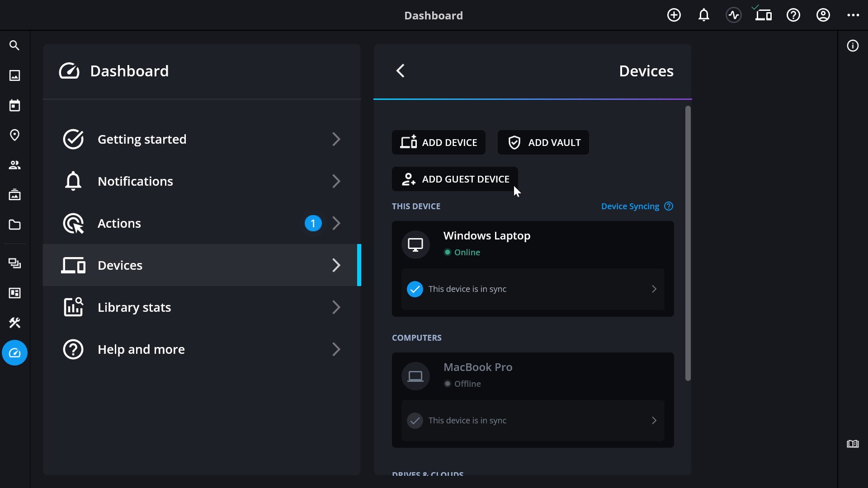Expand Windows Laptop sync details chevron
868x488 pixels.
[x=654, y=289]
